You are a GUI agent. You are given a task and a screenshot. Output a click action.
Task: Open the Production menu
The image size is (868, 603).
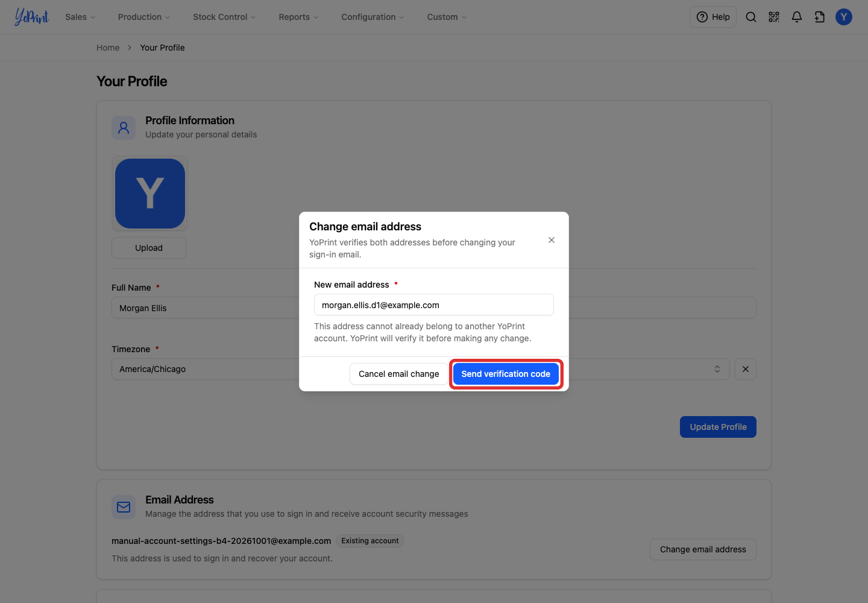(x=144, y=17)
